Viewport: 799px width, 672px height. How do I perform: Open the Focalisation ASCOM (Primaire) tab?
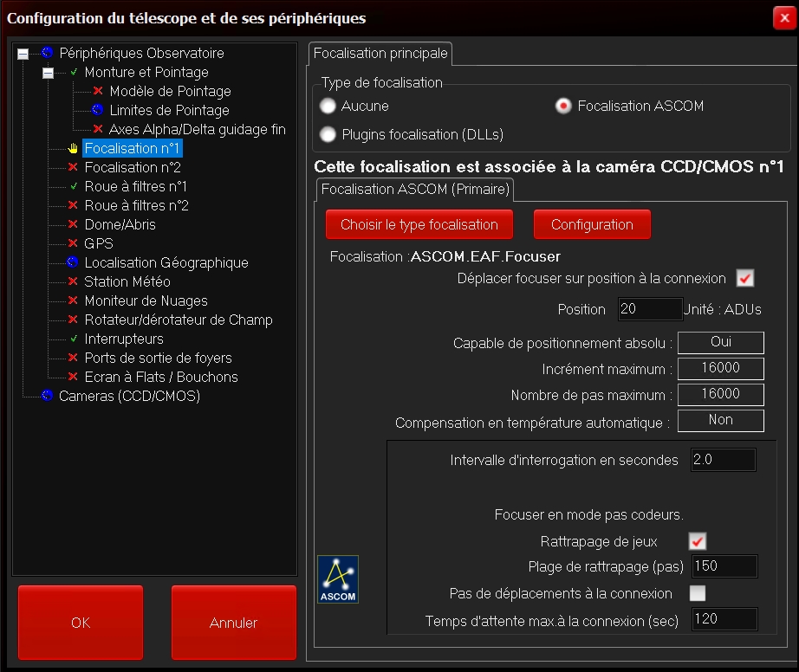tap(416, 189)
